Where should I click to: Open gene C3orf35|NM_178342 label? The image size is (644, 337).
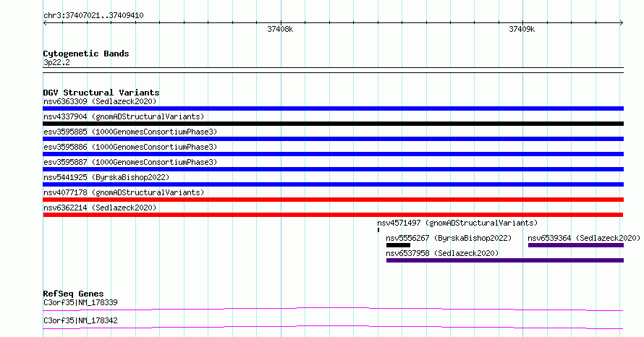point(80,320)
